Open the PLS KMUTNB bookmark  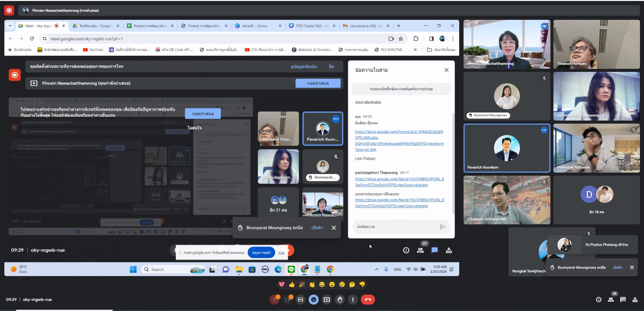(x=388, y=50)
